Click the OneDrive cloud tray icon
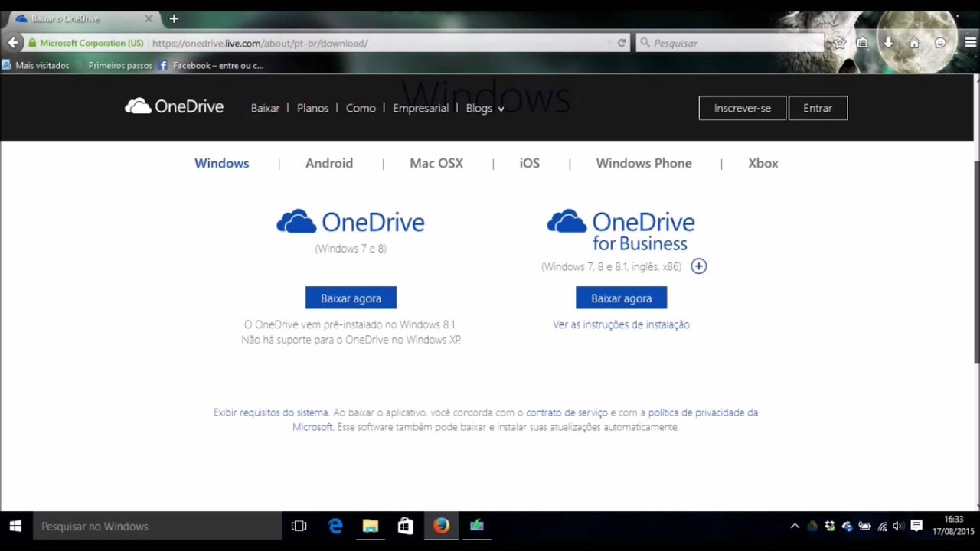Image resolution: width=980 pixels, height=551 pixels. coord(847,527)
